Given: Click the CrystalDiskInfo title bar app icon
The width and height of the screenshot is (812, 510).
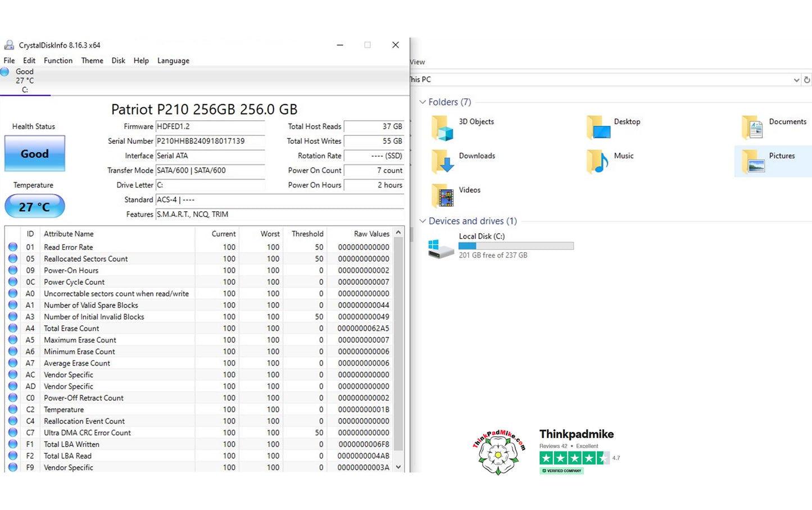Looking at the screenshot, I should point(9,45).
